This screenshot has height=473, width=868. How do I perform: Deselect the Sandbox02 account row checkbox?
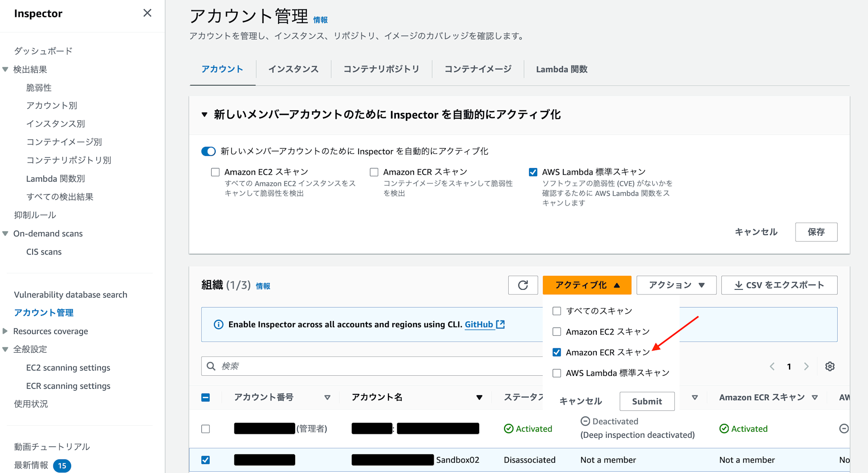tap(206, 460)
